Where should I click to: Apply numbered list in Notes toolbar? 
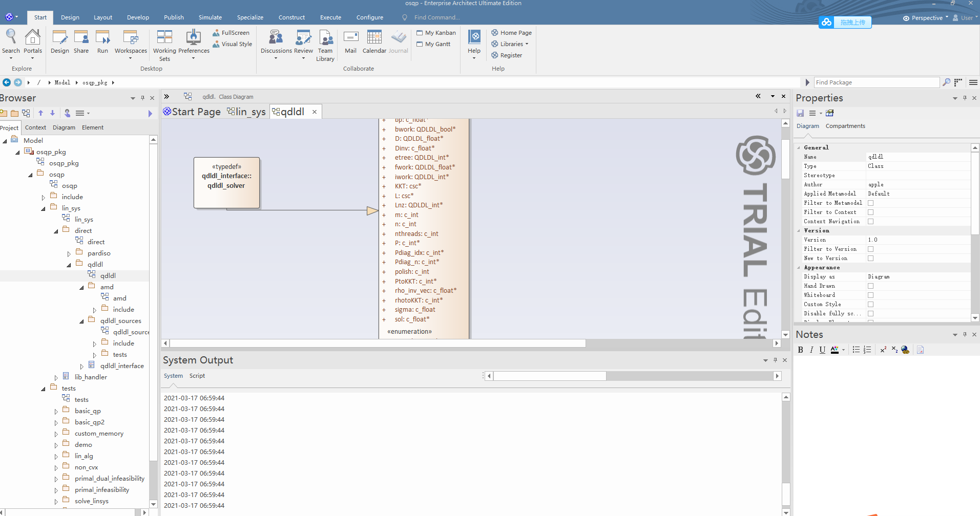(x=868, y=350)
